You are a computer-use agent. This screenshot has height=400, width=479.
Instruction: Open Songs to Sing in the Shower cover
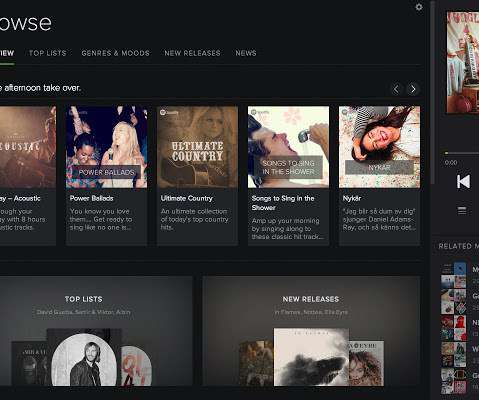tap(288, 147)
